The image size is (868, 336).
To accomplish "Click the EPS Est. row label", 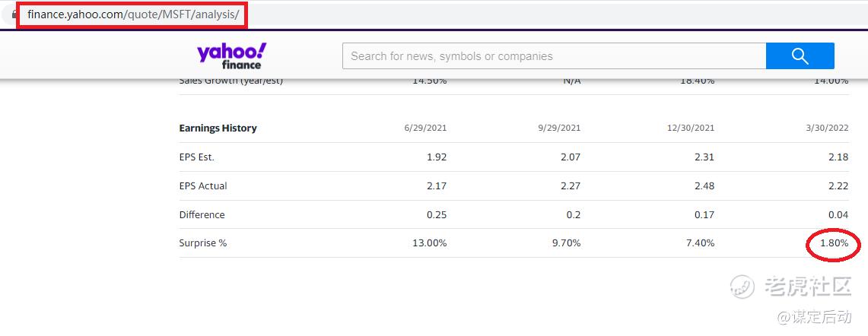I will (x=196, y=157).
